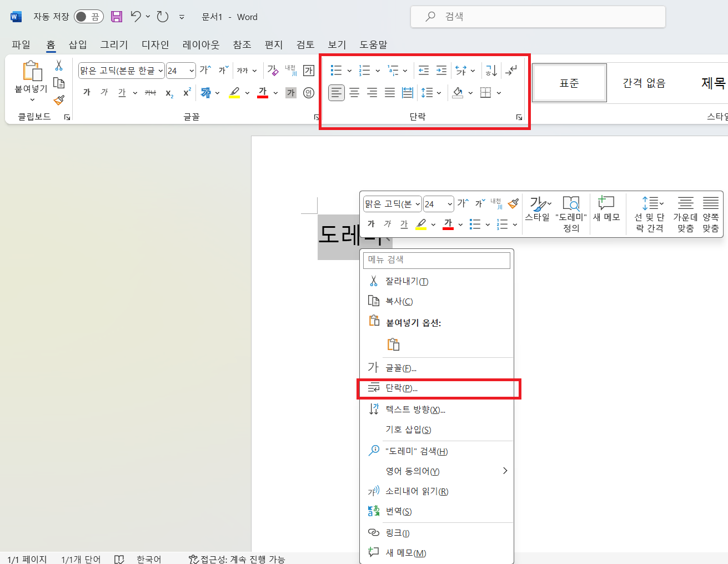
Task: Toggle subscript formatting
Action: 169,93
